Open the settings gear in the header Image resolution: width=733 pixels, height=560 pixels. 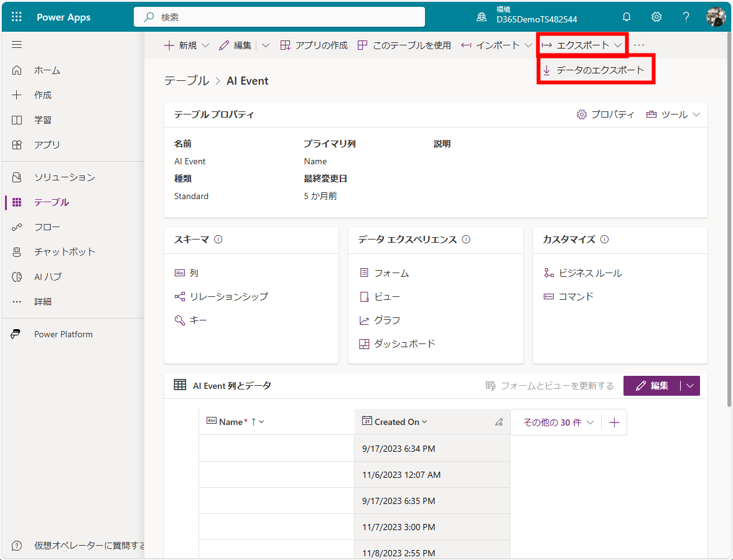point(656,17)
